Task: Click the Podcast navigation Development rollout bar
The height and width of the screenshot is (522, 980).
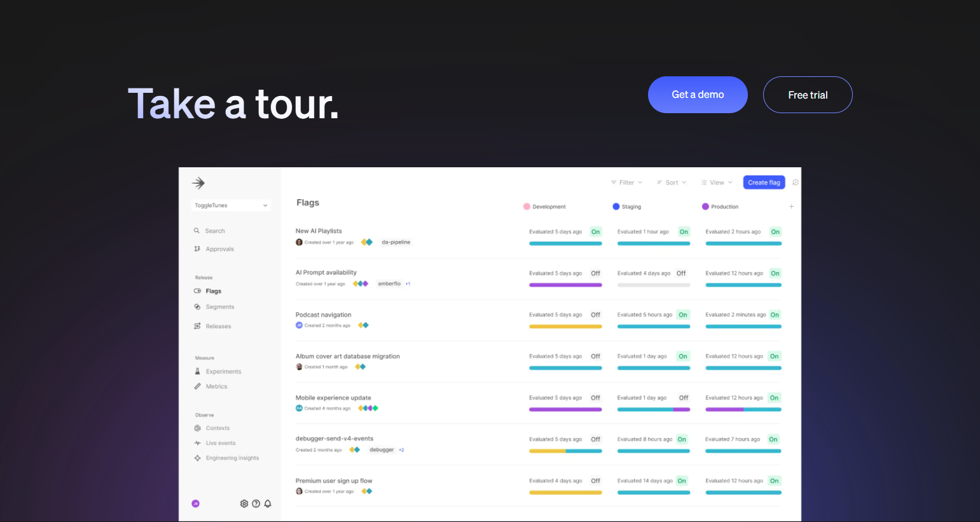Action: pos(565,326)
